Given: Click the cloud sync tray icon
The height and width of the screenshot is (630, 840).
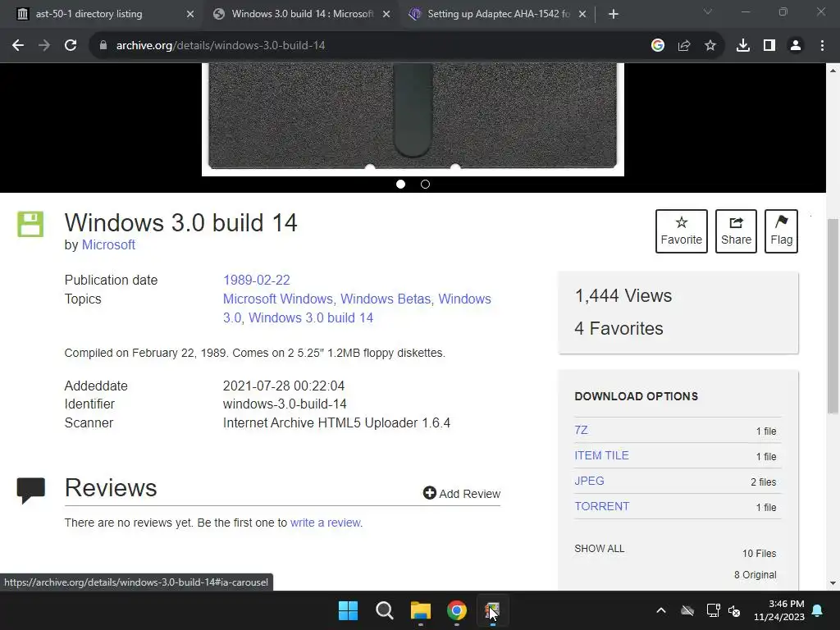Looking at the screenshot, I should pos(687,610).
